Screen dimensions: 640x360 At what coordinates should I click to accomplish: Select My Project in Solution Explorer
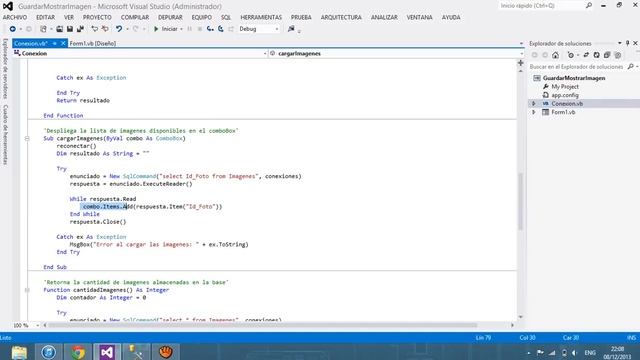pyautogui.click(x=565, y=87)
